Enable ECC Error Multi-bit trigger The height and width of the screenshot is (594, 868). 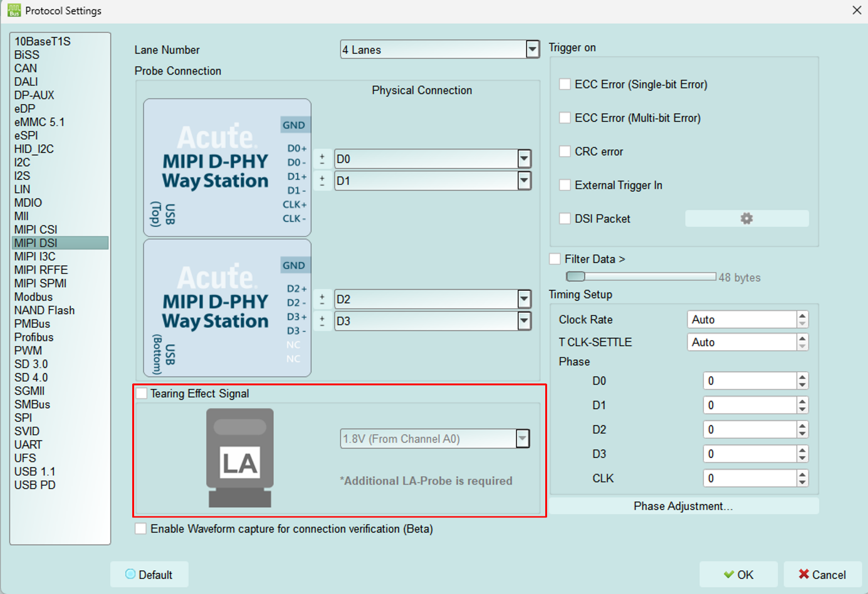coord(565,118)
